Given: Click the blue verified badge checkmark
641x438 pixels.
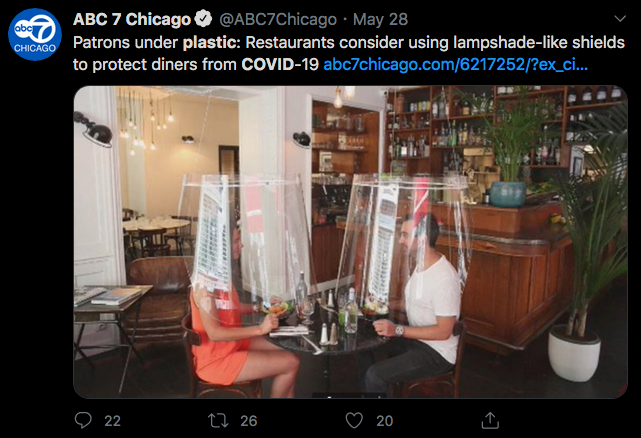Looking at the screenshot, I should [x=203, y=19].
